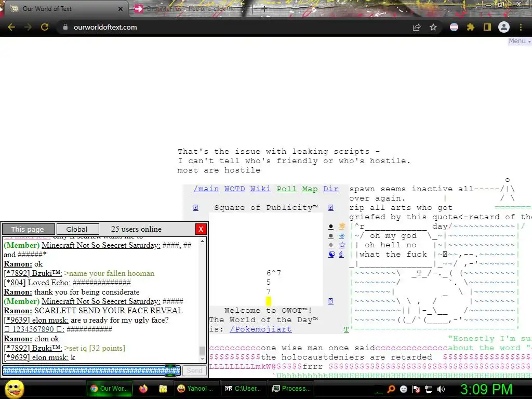Click the dark gray circle link
This screenshot has height=399, width=532.
(331, 236)
